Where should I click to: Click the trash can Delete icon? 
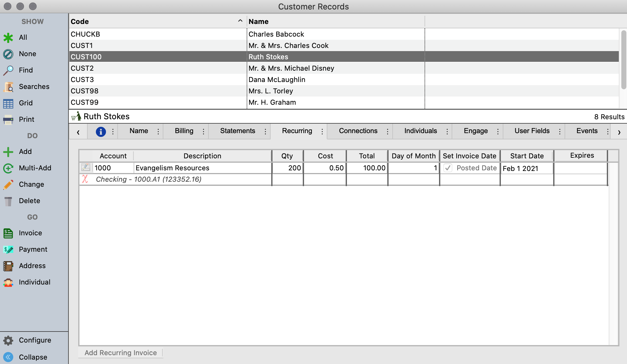point(8,201)
